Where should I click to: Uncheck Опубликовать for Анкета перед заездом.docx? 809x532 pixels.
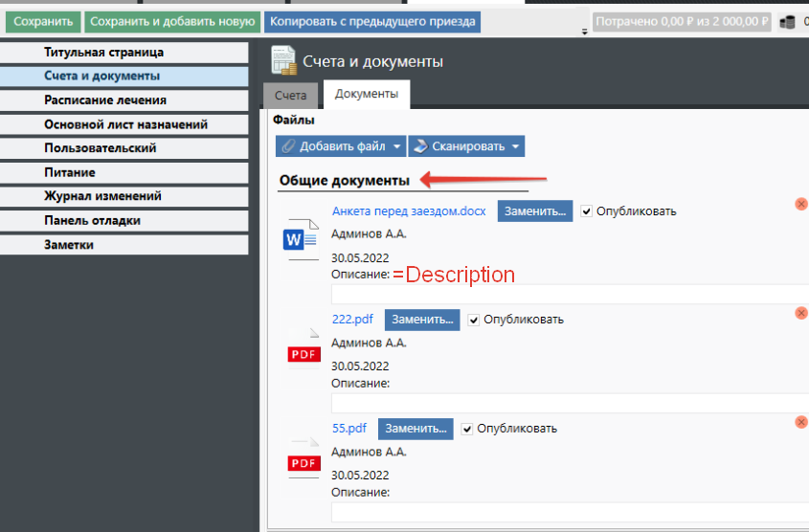coord(587,211)
